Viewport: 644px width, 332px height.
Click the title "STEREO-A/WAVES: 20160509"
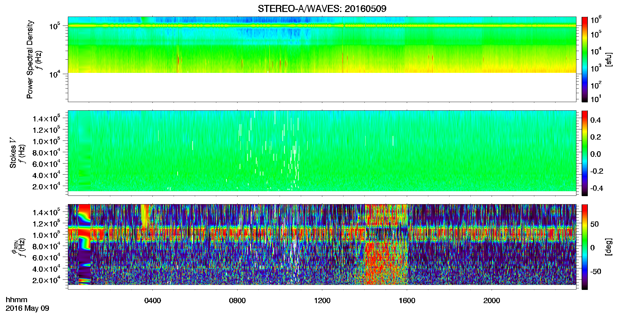pos(322,9)
